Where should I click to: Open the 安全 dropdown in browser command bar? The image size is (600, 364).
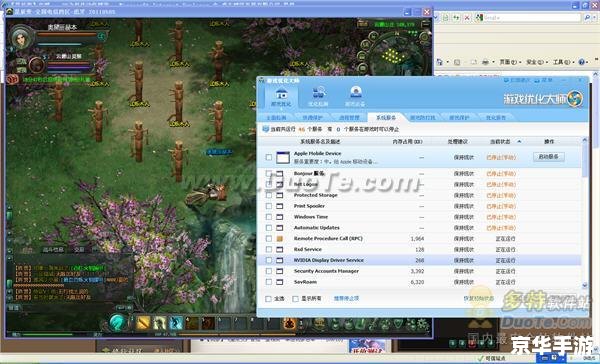coord(536,62)
